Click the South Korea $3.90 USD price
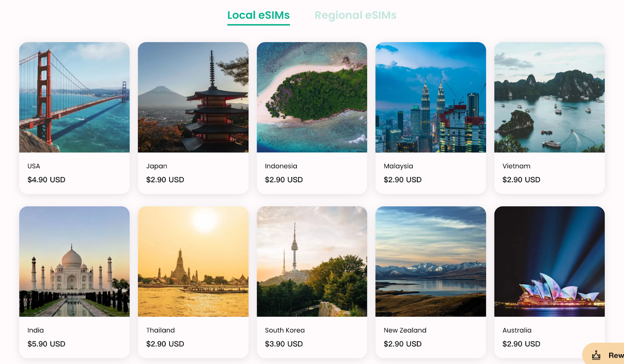 coord(284,344)
